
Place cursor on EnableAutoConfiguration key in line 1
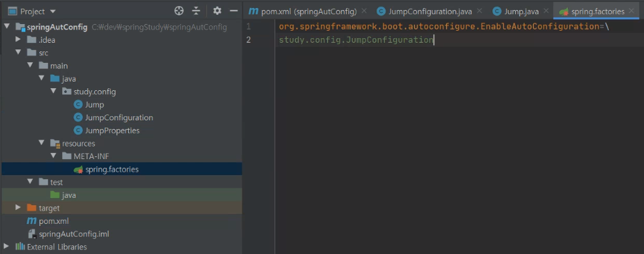[540, 27]
